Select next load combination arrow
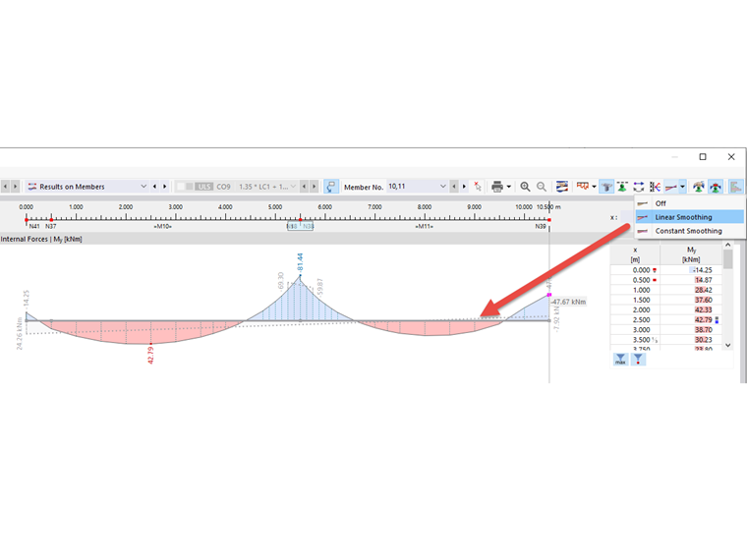 pyautogui.click(x=314, y=187)
